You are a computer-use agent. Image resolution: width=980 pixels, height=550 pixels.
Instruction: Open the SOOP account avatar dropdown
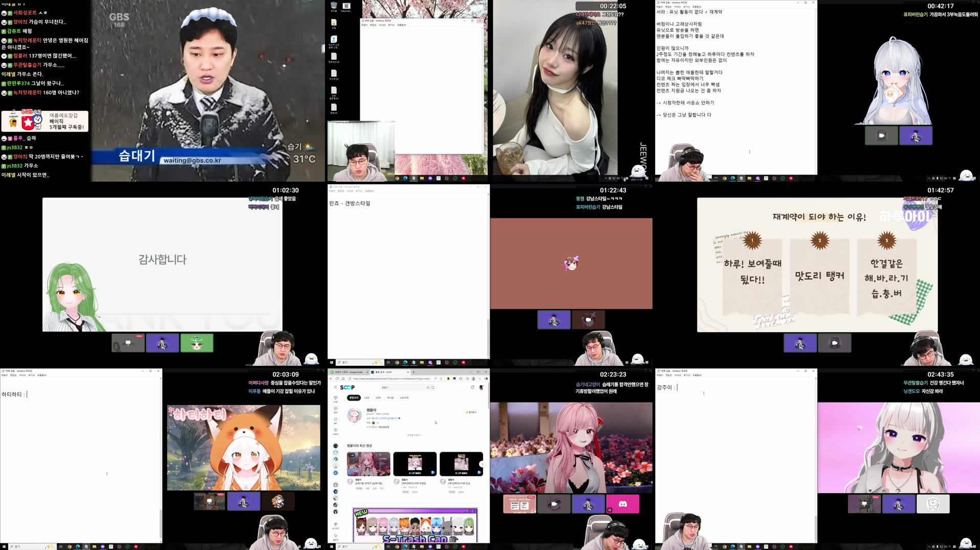(x=481, y=388)
